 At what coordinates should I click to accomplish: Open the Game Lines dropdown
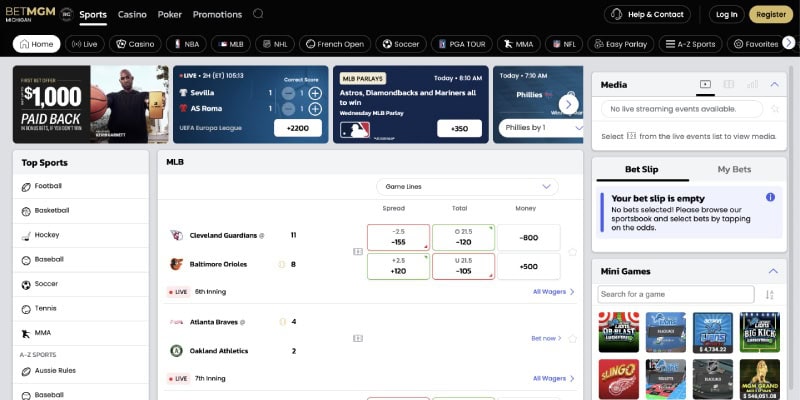pyautogui.click(x=467, y=187)
